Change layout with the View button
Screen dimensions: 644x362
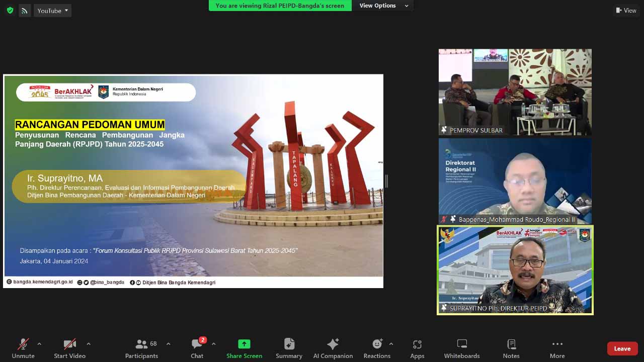(626, 11)
